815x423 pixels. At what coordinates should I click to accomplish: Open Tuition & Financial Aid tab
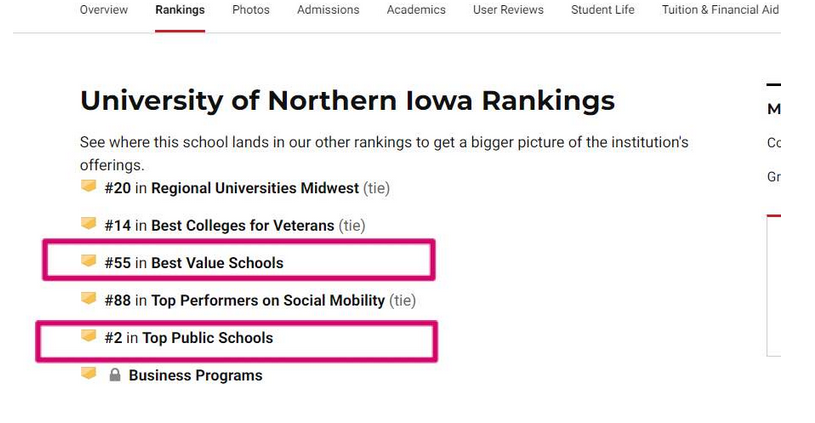(720, 10)
